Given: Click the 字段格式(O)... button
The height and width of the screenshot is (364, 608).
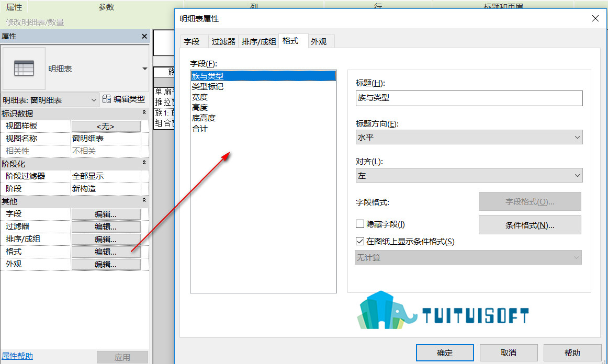Looking at the screenshot, I should [530, 201].
